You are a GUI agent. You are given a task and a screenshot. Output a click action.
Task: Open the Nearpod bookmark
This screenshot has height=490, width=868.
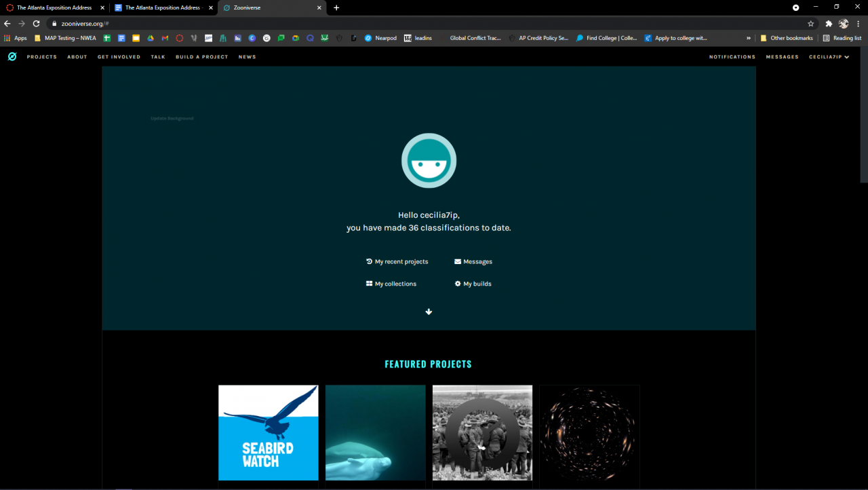point(380,38)
